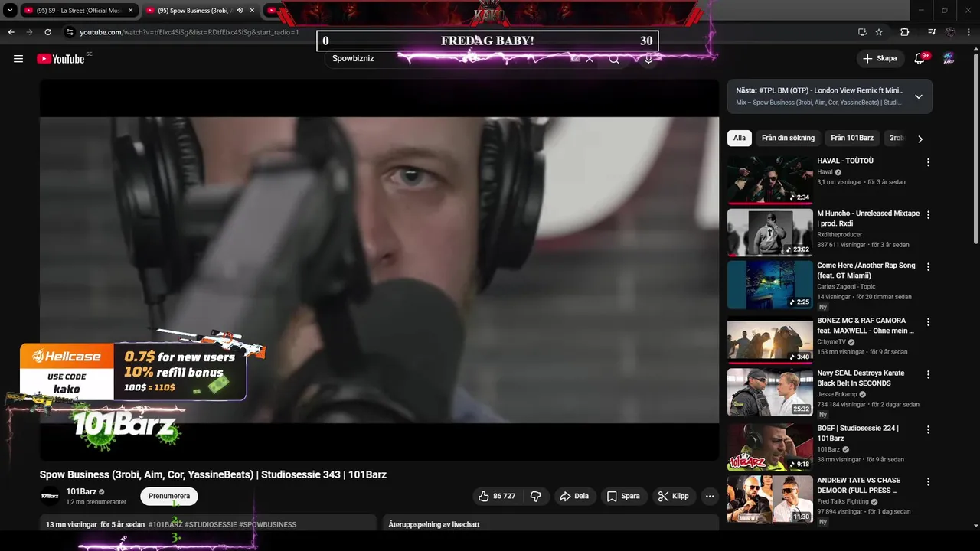Open the browser media control icon
This screenshot has height=551, width=980.
[x=932, y=32]
